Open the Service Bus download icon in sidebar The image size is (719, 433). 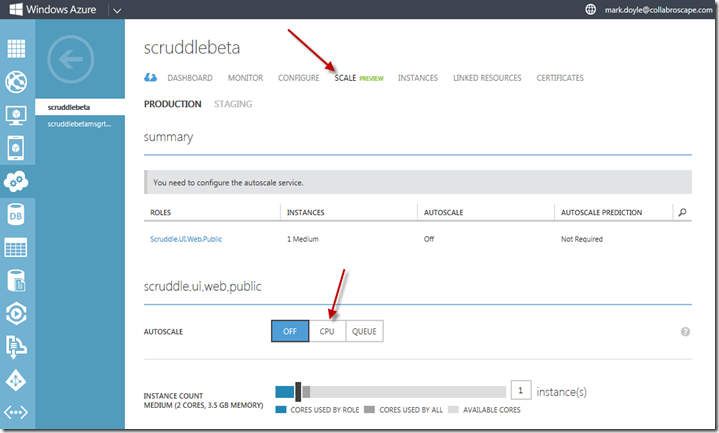17,347
